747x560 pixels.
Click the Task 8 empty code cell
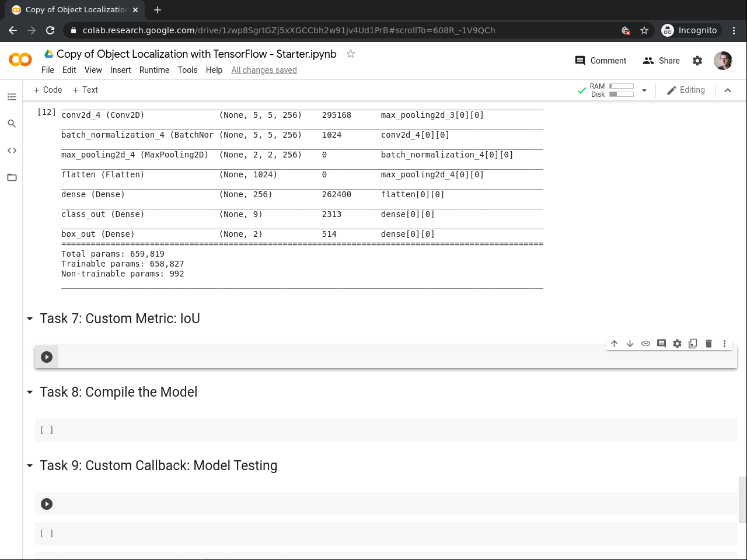pos(386,430)
